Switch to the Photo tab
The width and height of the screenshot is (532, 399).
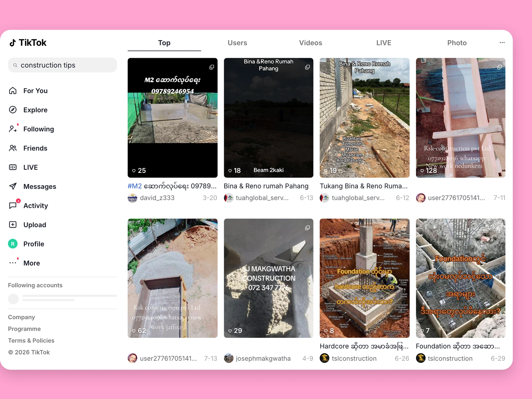(457, 43)
